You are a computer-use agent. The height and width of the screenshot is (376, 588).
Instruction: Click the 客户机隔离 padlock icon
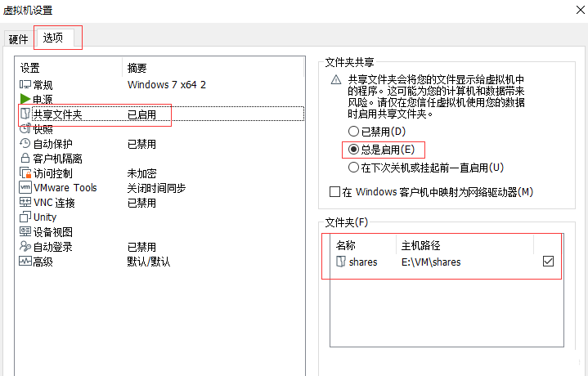25,159
